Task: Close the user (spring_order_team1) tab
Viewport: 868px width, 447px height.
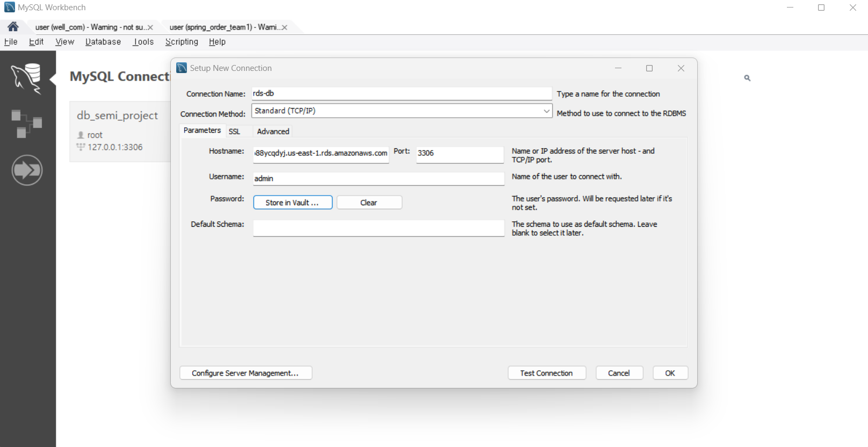Action: 284,27
